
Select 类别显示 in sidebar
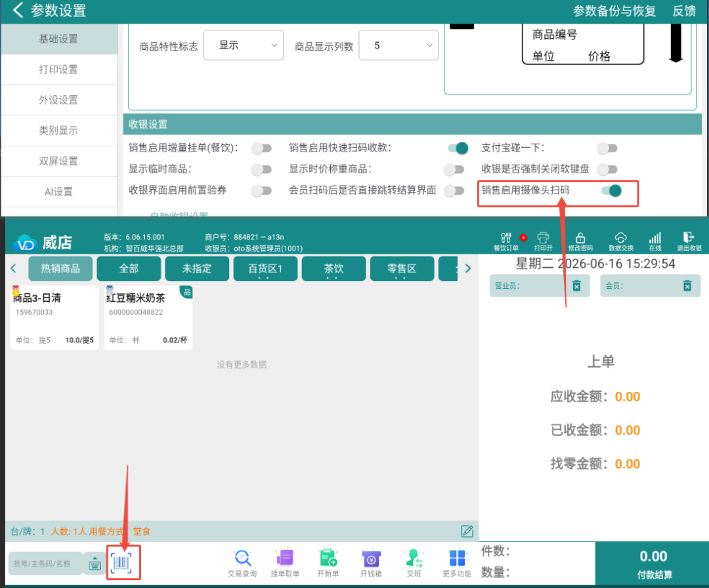(59, 131)
